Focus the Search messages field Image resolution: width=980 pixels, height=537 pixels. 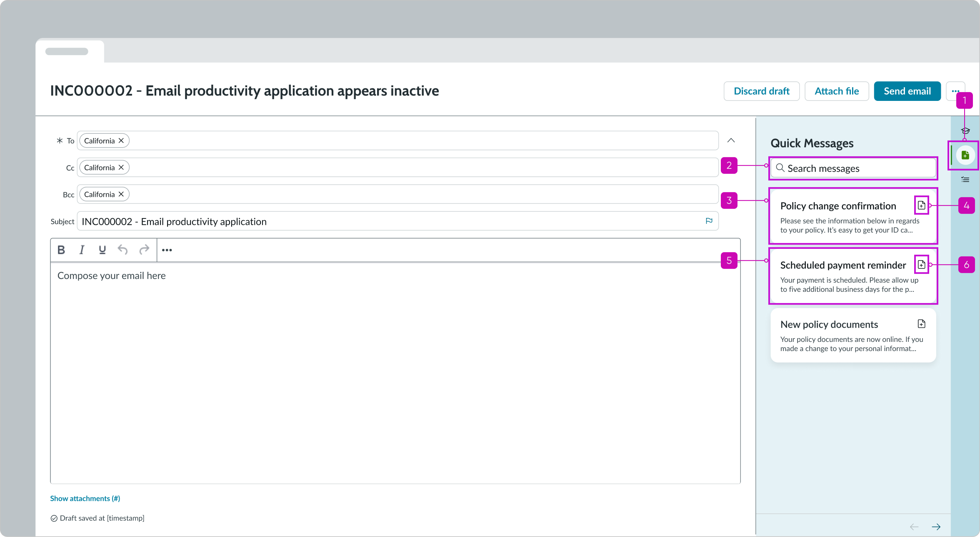pos(853,168)
